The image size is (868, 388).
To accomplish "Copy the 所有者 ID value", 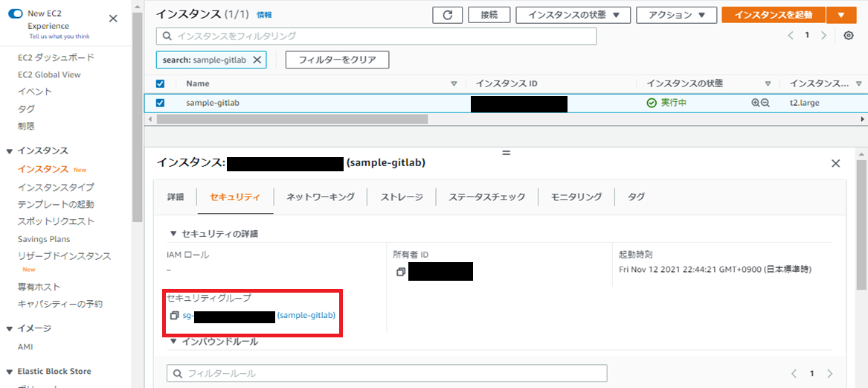I will (401, 272).
